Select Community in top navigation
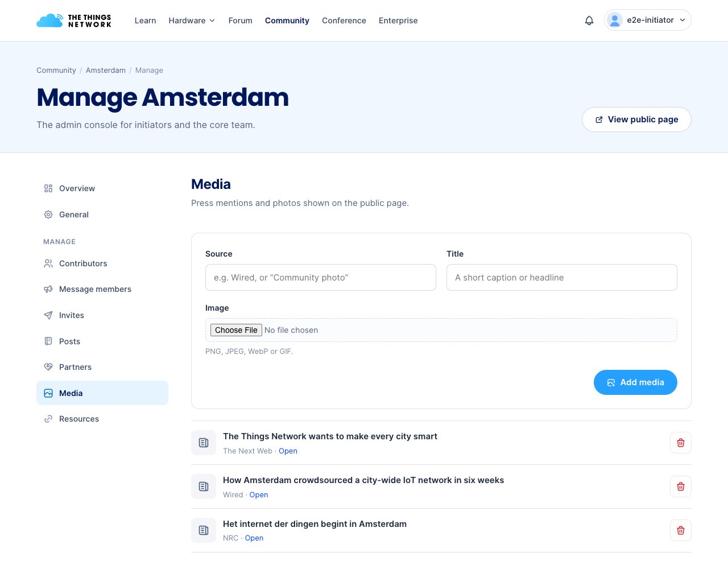 [x=287, y=20]
